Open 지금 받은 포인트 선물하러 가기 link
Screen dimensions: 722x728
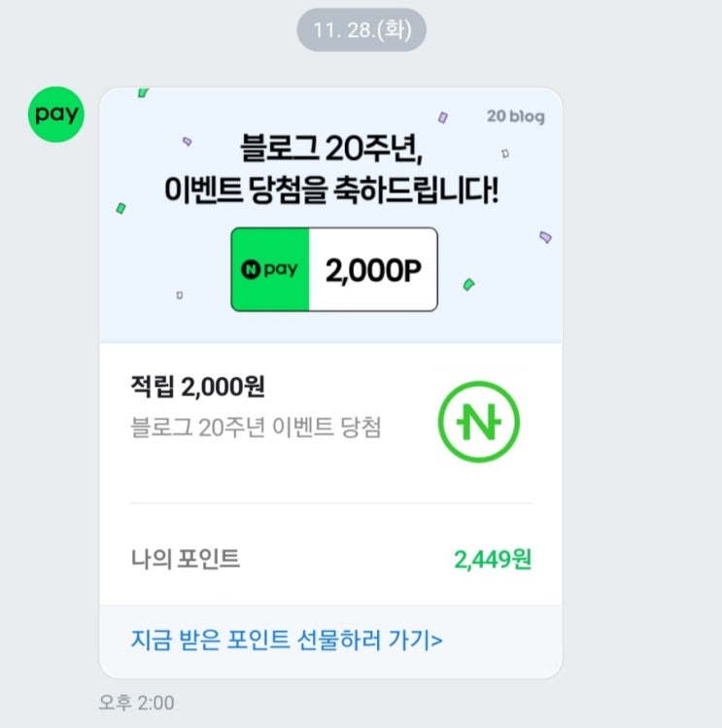tap(287, 640)
